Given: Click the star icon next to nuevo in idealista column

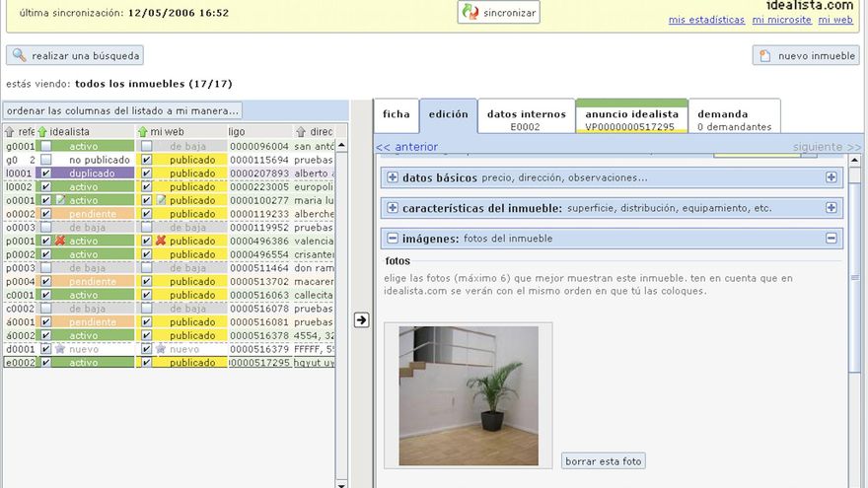Looking at the screenshot, I should coord(60,349).
